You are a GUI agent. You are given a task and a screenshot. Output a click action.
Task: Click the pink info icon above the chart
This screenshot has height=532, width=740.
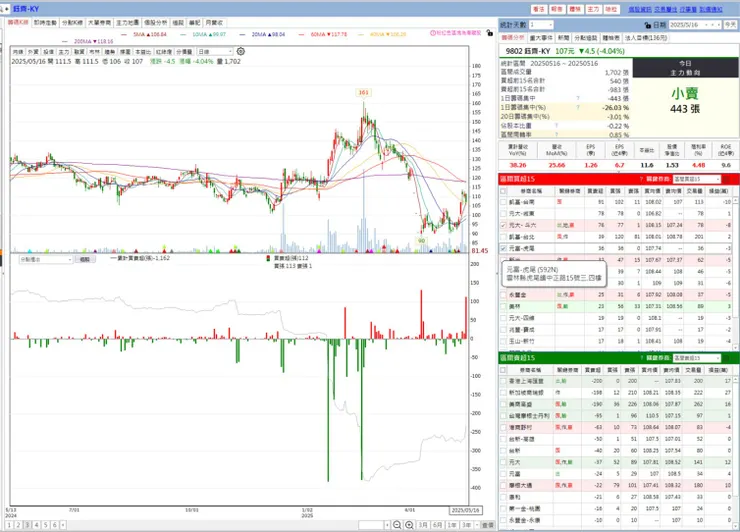click(432, 33)
